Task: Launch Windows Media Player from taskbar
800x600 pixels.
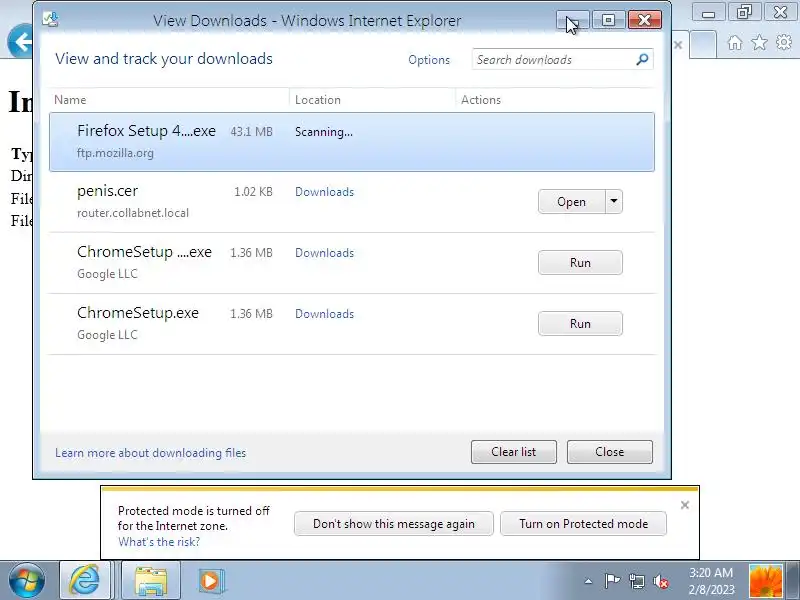Action: 210,581
